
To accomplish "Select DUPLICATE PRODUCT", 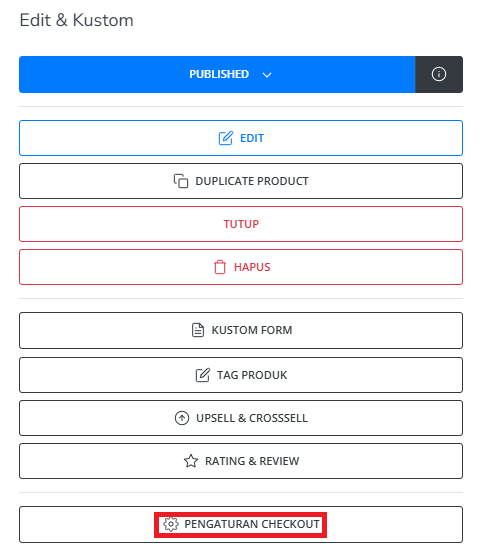I will pyautogui.click(x=241, y=181).
